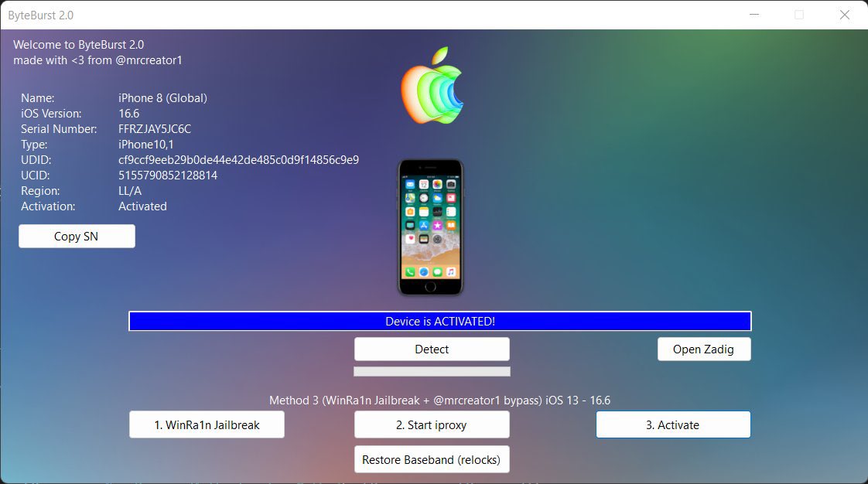Click the Activation status value Activated
The image size is (868, 484).
pyautogui.click(x=143, y=206)
